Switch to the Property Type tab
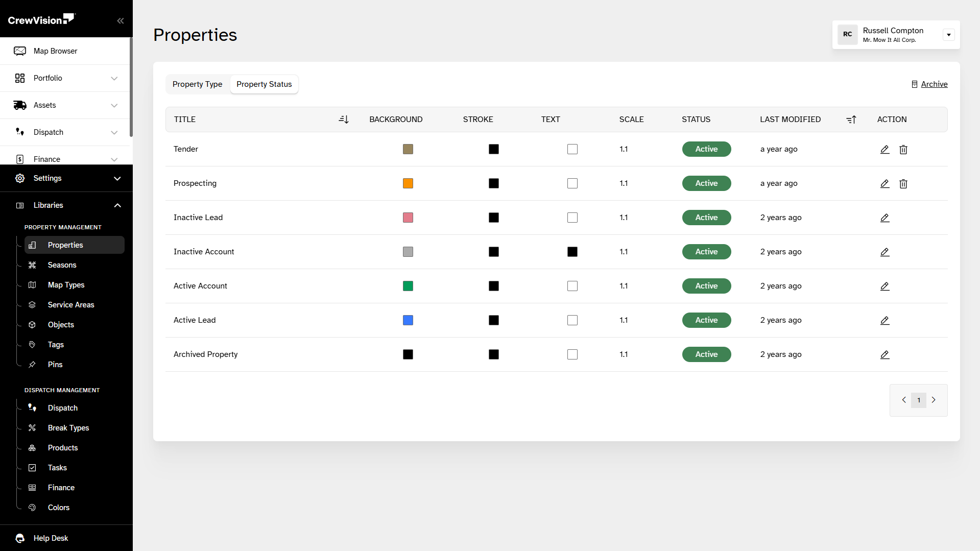The height and width of the screenshot is (551, 980). [197, 84]
